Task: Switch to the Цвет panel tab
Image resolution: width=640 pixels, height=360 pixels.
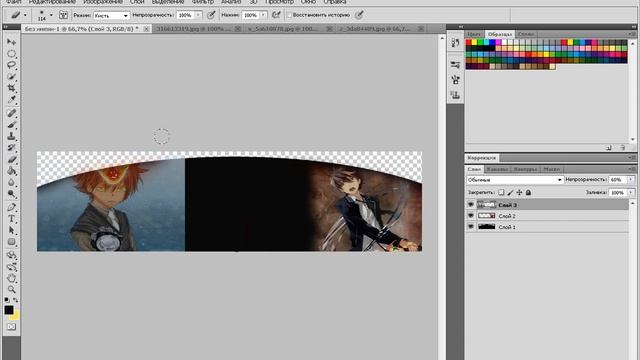Action: [474, 34]
